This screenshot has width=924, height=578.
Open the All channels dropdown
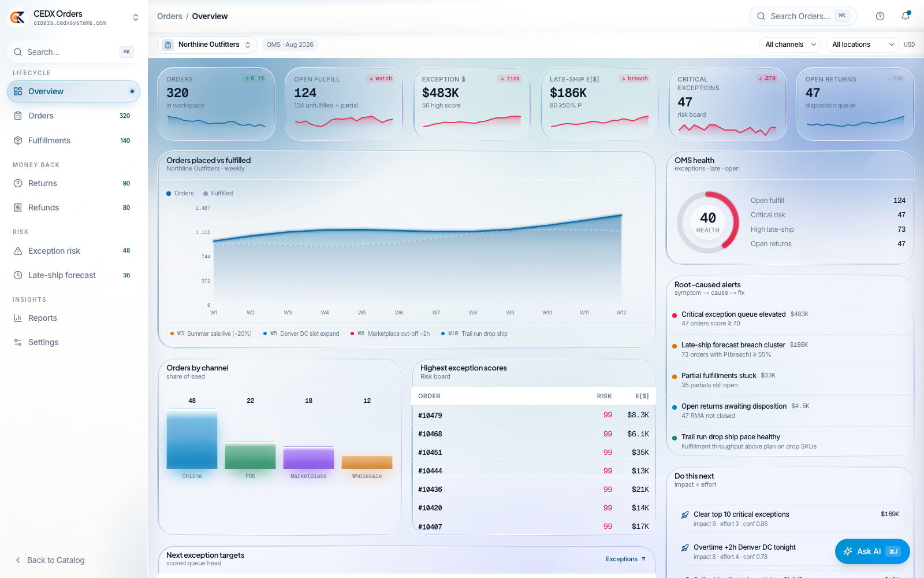point(790,45)
